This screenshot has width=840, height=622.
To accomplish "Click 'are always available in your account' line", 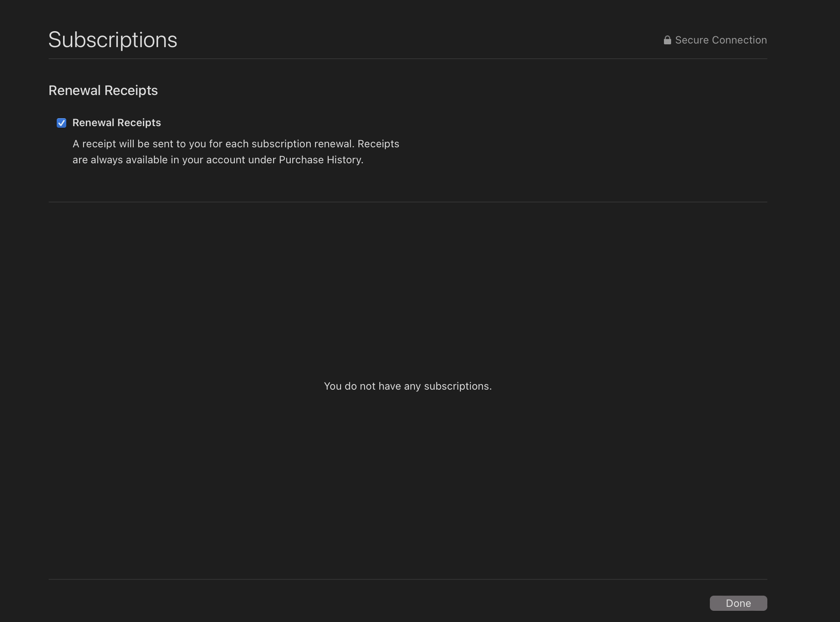I will pyautogui.click(x=159, y=160).
